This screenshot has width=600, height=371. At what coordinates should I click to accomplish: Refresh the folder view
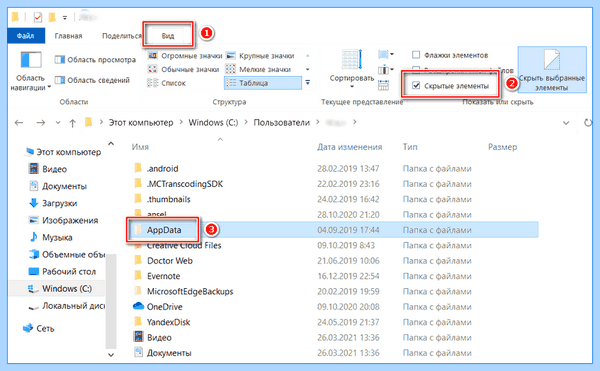(x=587, y=123)
